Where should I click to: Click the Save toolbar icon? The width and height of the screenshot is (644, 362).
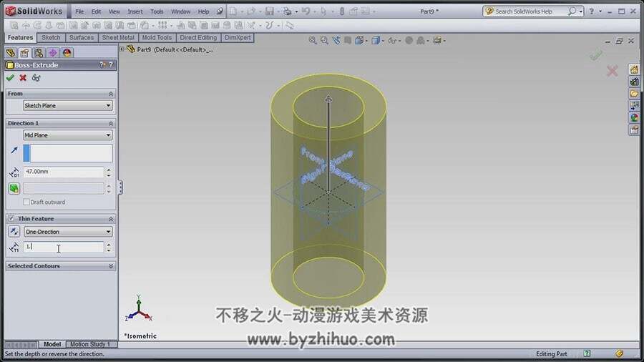(x=270, y=11)
